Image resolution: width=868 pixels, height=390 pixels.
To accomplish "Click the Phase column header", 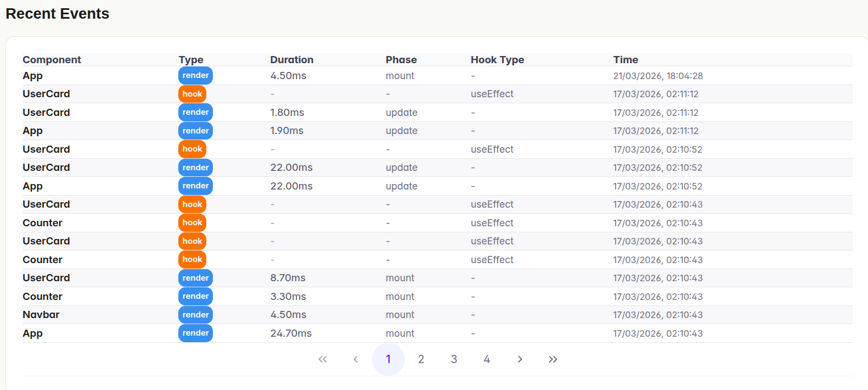I will click(401, 60).
